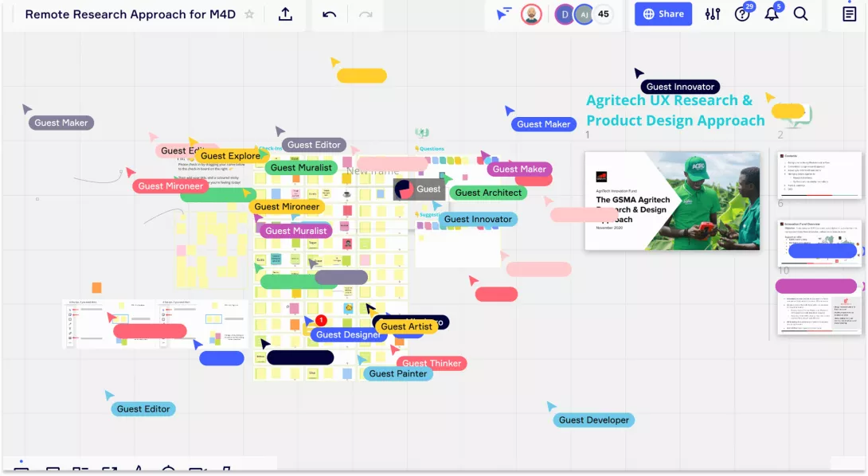Image resolution: width=868 pixels, height=476 pixels.
Task: Open the search magnifier
Action: [800, 14]
